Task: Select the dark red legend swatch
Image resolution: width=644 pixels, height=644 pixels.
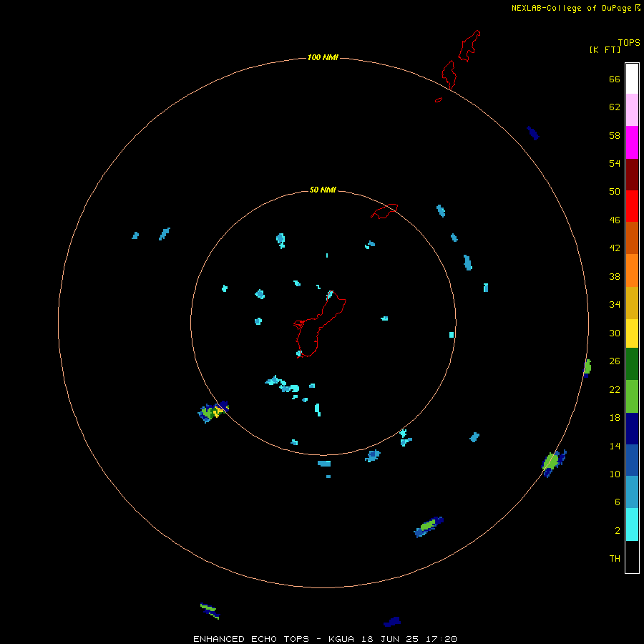Action: coord(632,174)
